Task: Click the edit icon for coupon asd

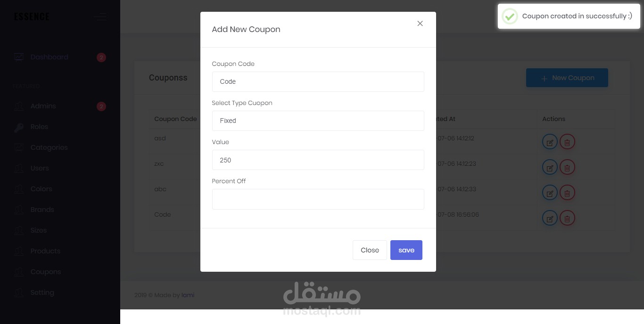Action: (x=550, y=142)
